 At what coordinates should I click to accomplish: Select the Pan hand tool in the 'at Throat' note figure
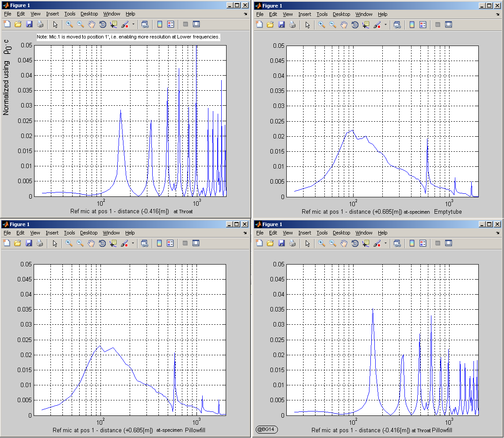tap(92, 24)
